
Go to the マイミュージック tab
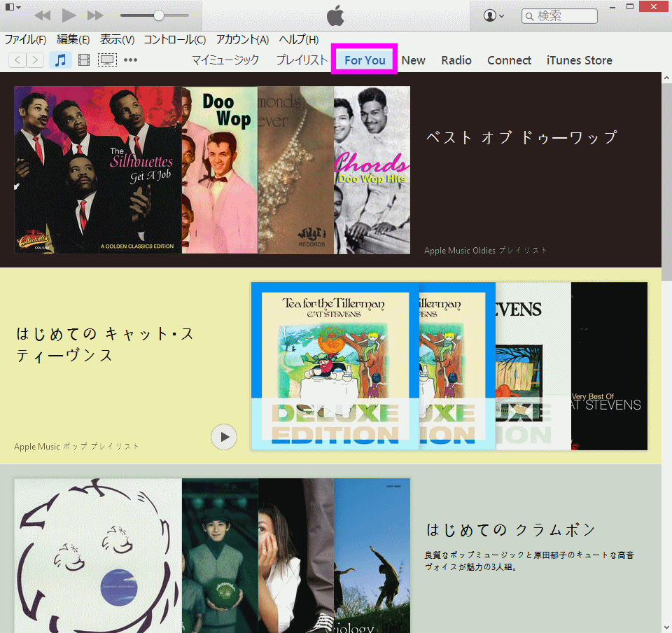click(x=225, y=60)
